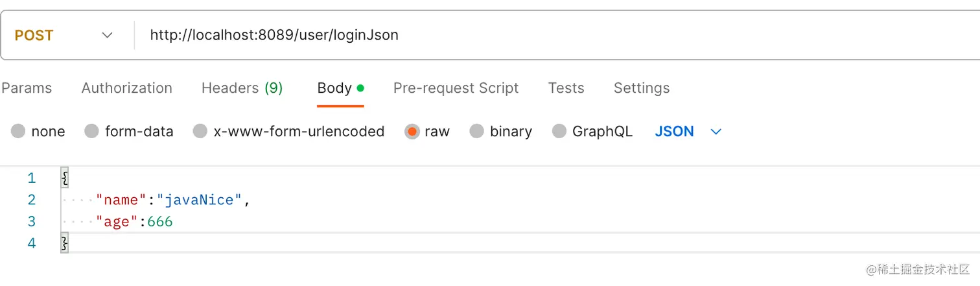
Task: Click the JSON format label
Action: pos(674,132)
